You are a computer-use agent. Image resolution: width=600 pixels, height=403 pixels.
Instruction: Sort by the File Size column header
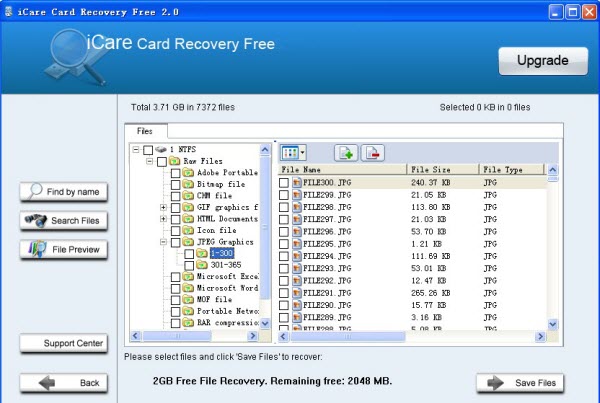click(x=443, y=169)
